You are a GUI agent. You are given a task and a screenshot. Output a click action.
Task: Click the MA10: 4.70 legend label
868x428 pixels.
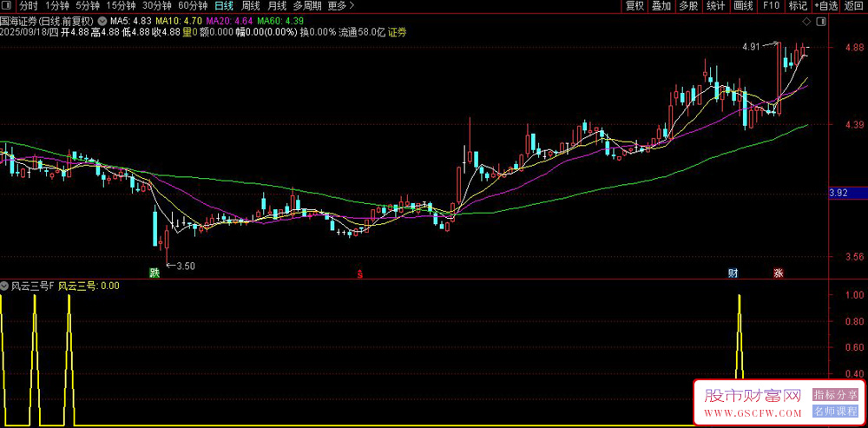point(179,21)
